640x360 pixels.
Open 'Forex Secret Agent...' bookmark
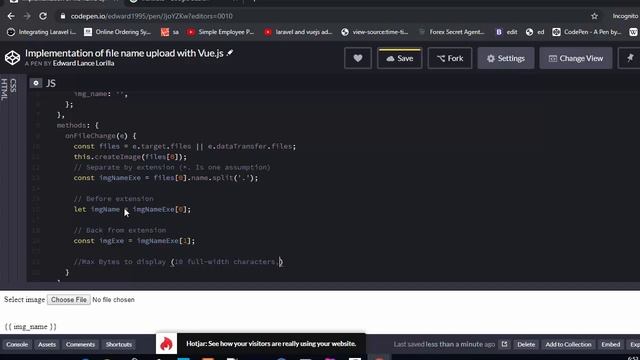click(x=451, y=32)
